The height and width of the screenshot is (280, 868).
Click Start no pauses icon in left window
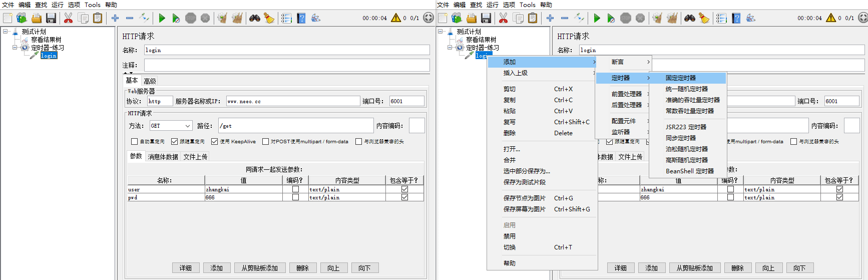tap(176, 18)
